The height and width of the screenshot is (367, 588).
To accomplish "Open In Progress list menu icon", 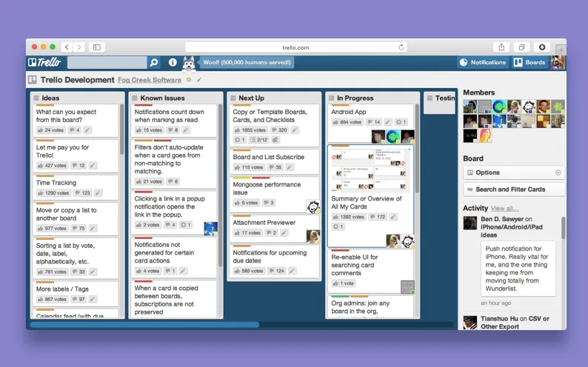I will pyautogui.click(x=331, y=98).
